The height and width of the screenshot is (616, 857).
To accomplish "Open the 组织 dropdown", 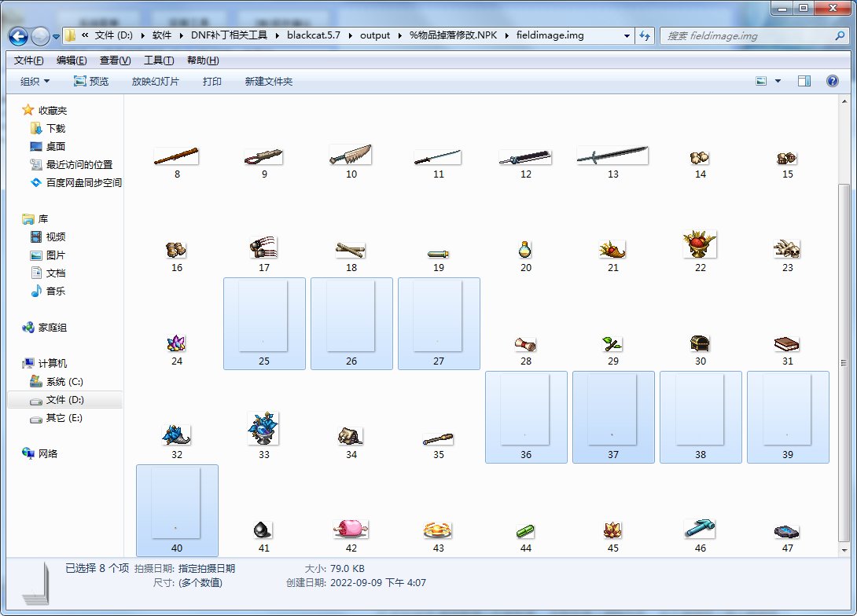I will (x=35, y=82).
